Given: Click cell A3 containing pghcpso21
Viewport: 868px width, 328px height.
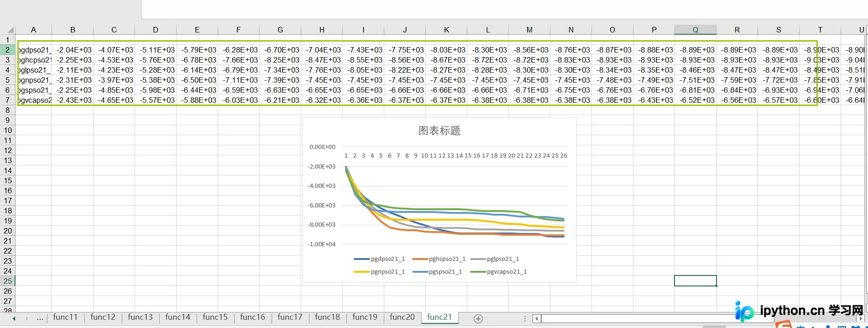Looking at the screenshot, I should [34, 60].
